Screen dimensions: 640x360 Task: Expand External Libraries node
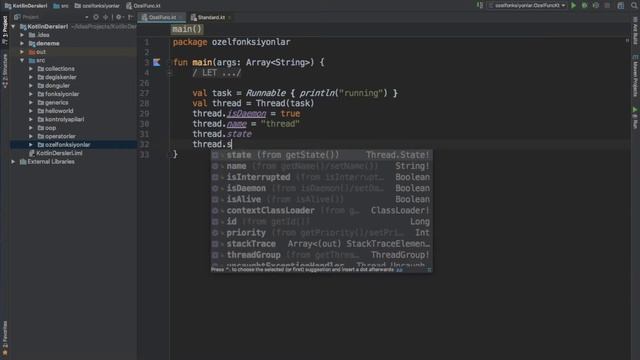(13, 162)
